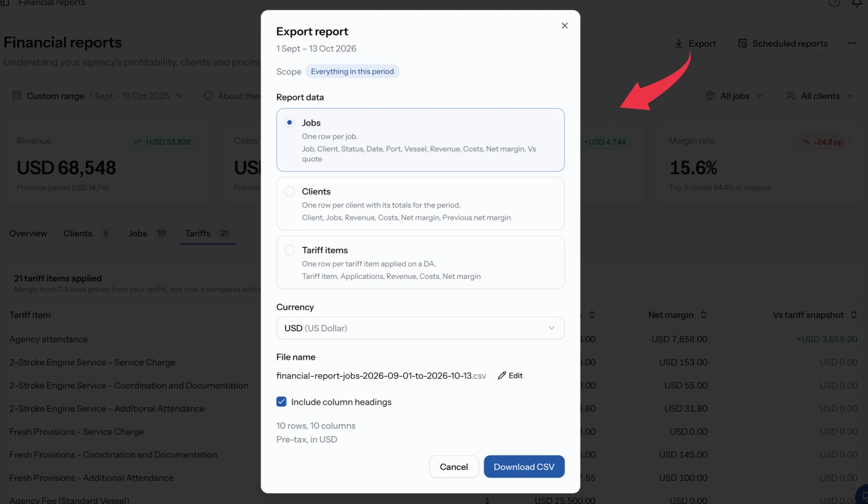The image size is (868, 504).
Task: Switch to the Overview tab
Action: point(28,233)
